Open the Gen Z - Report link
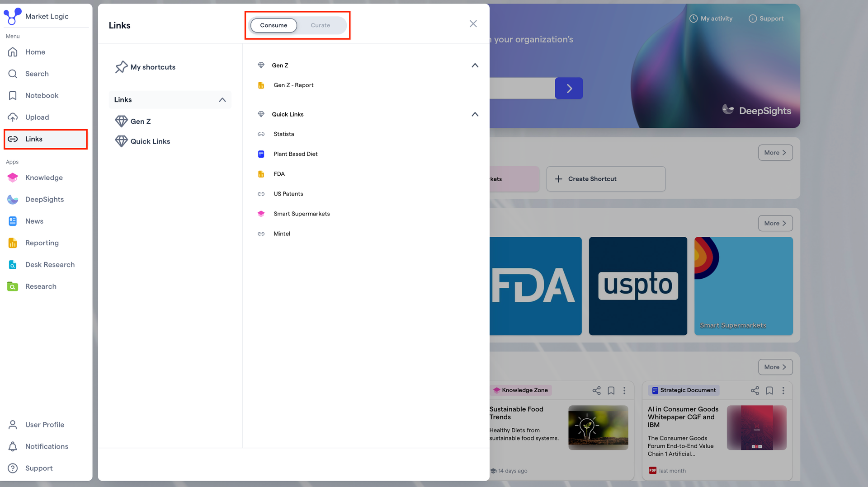Screen dimensions: 868x487 (293, 85)
